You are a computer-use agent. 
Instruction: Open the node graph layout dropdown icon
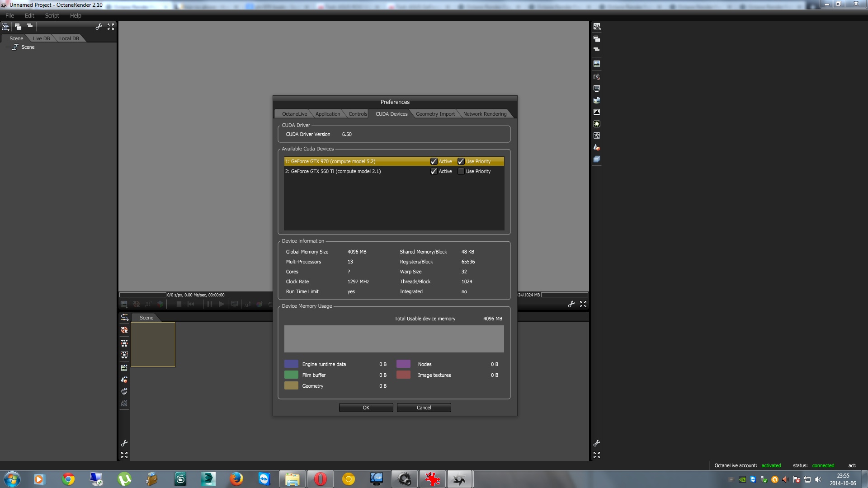tap(124, 318)
